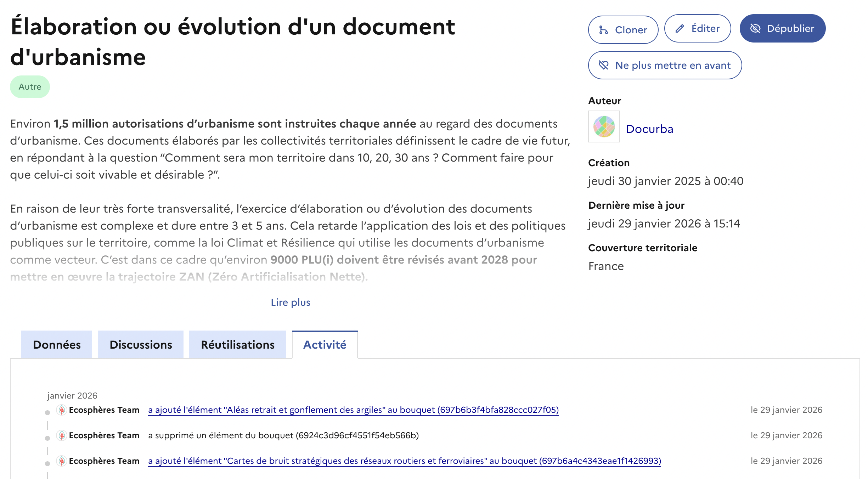Click the branch icon on Cloner
This screenshot has height=479, width=868.
click(x=603, y=30)
